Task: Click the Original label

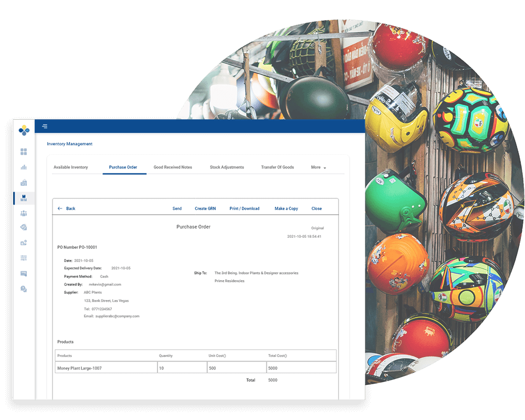Action: [x=318, y=228]
